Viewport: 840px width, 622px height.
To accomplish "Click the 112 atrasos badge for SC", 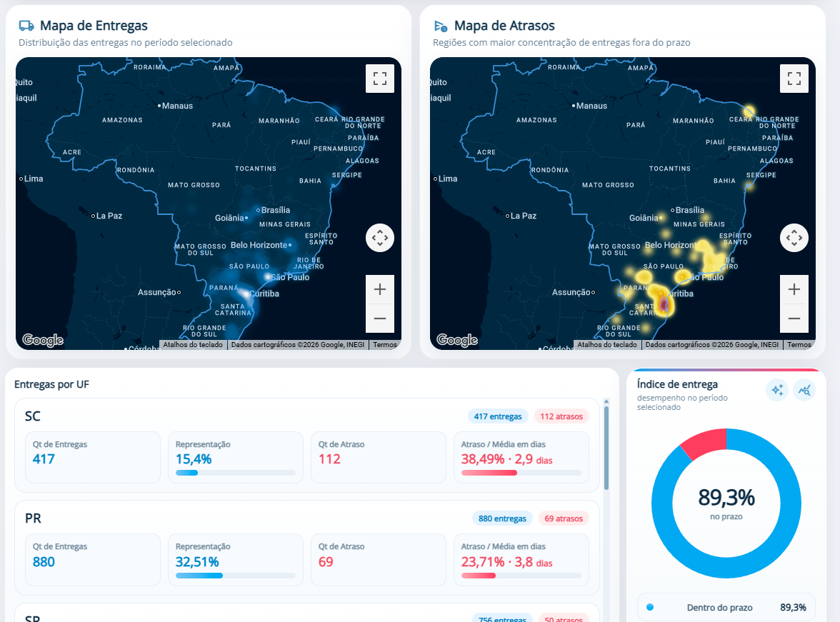I will [561, 416].
